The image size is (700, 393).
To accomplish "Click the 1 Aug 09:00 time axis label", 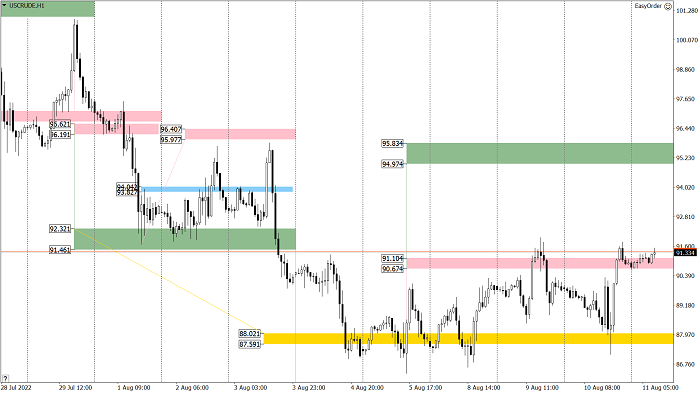I will [133, 388].
